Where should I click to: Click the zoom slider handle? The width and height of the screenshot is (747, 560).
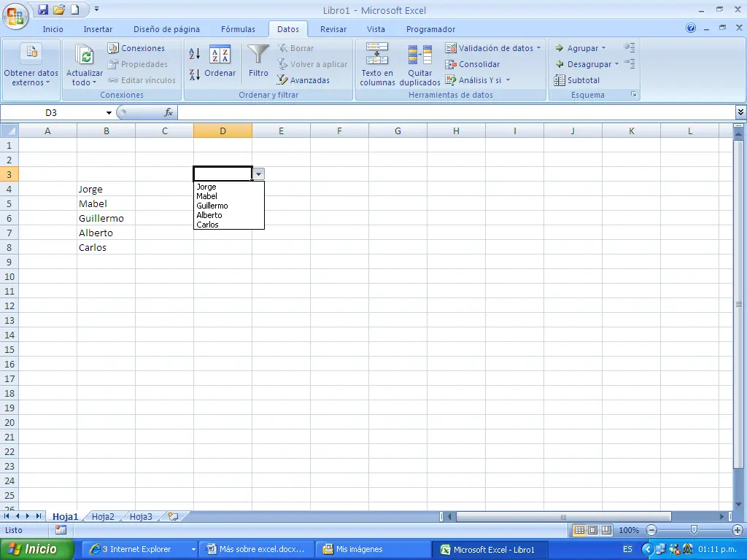694,530
